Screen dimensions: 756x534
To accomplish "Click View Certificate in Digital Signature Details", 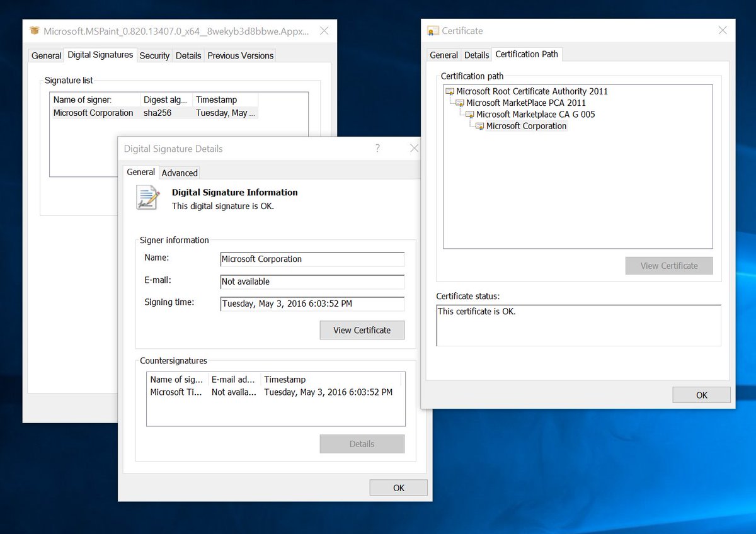I will click(x=362, y=330).
